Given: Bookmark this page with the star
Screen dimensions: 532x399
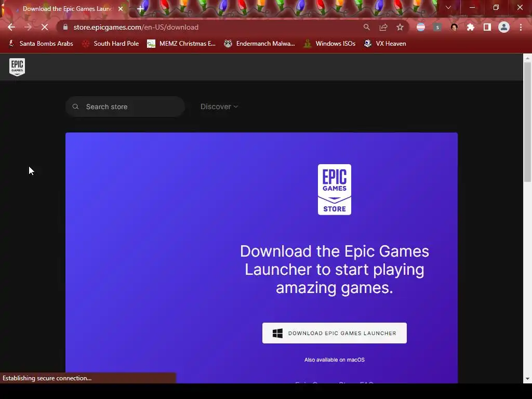Looking at the screenshot, I should pos(400,27).
